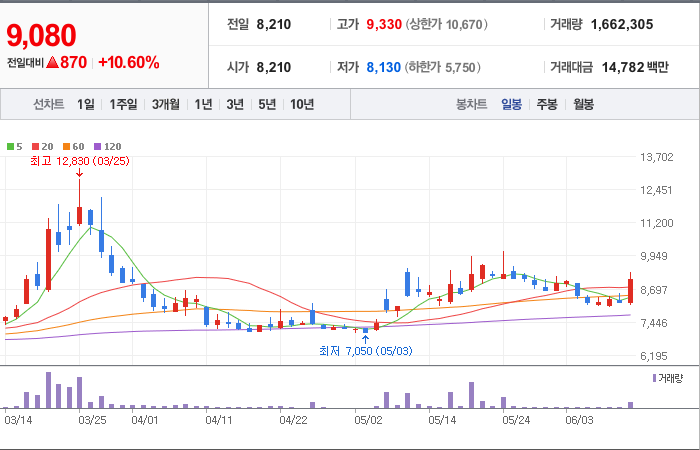Click the 05/24 date axis label

pos(516,421)
